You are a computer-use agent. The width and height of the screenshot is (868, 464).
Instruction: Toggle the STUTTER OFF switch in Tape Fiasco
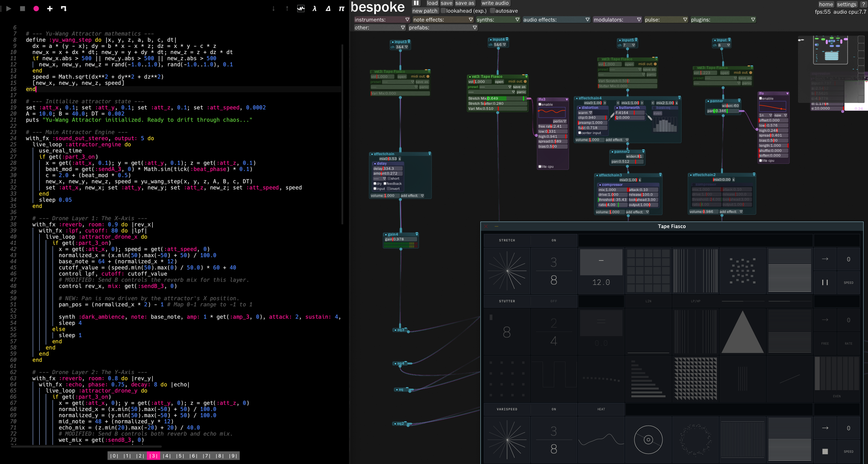pyautogui.click(x=554, y=301)
